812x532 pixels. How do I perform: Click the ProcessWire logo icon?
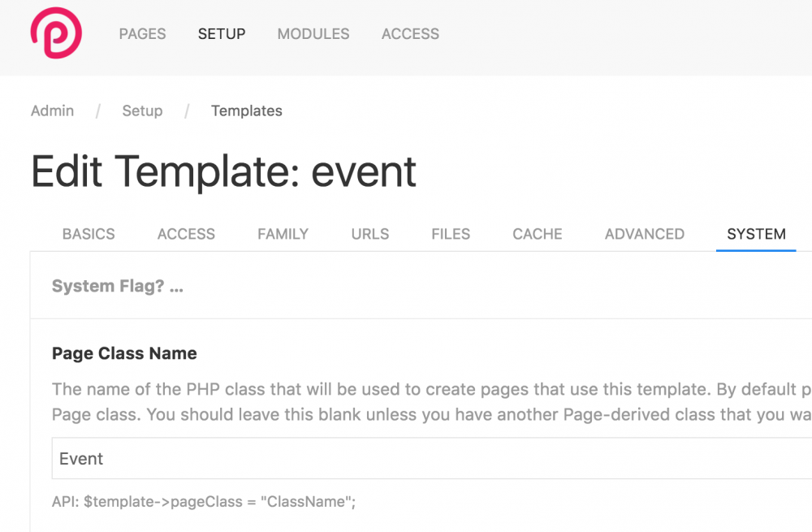pos(56,32)
